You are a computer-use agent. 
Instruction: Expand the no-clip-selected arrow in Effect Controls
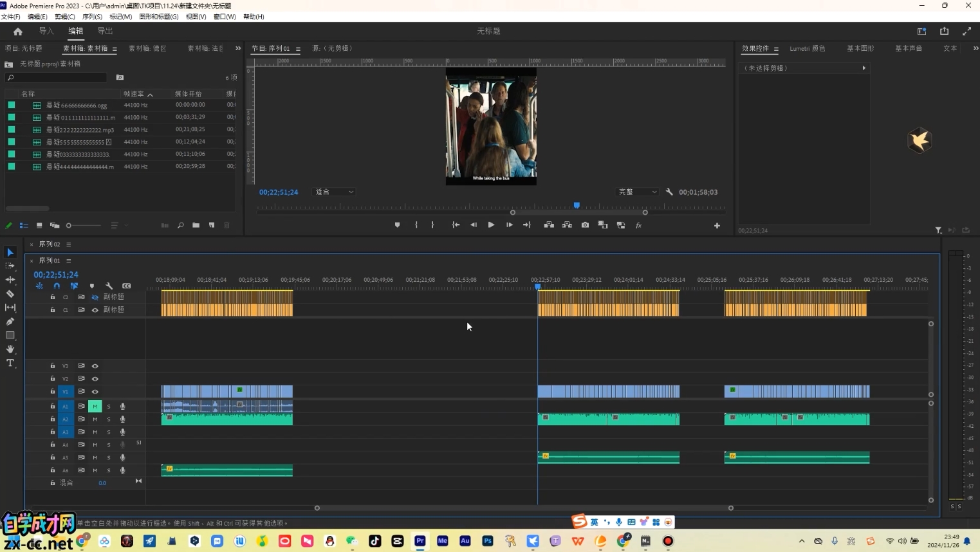pyautogui.click(x=864, y=68)
